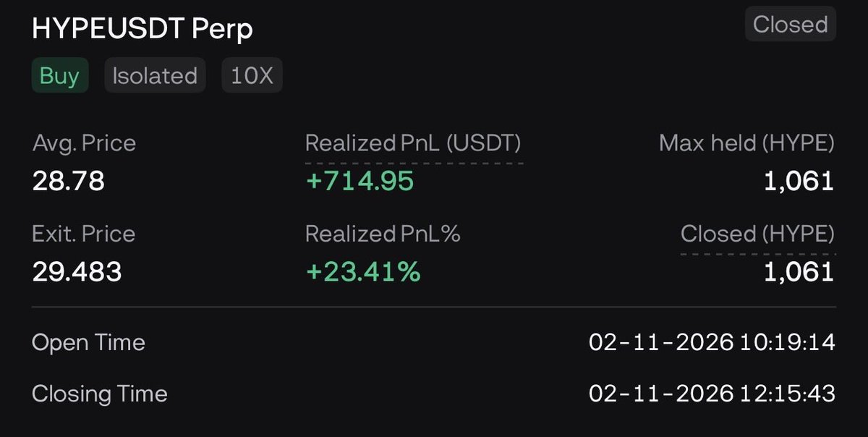Click the 02-11-2026 12:15:43 closing timestamp
The width and height of the screenshot is (868, 437).
point(712,394)
